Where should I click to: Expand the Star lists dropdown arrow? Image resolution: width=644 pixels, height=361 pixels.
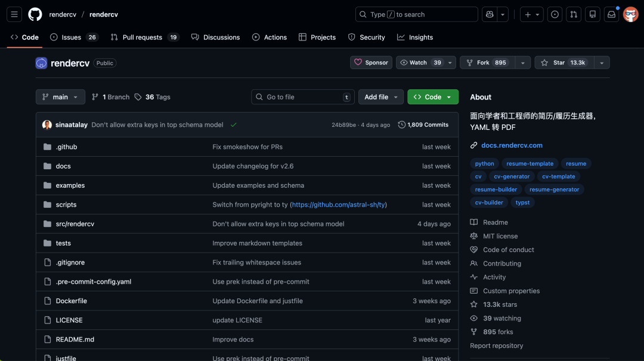[x=602, y=63]
